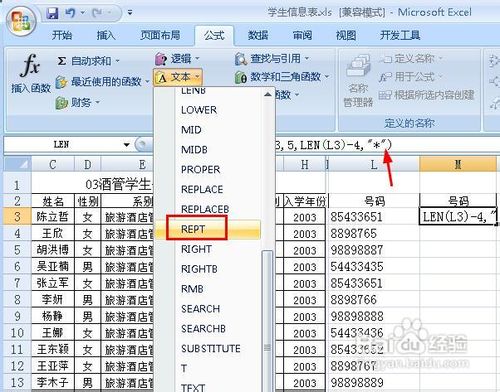
Task: Click cell with name 李木子
Action: [53, 382]
